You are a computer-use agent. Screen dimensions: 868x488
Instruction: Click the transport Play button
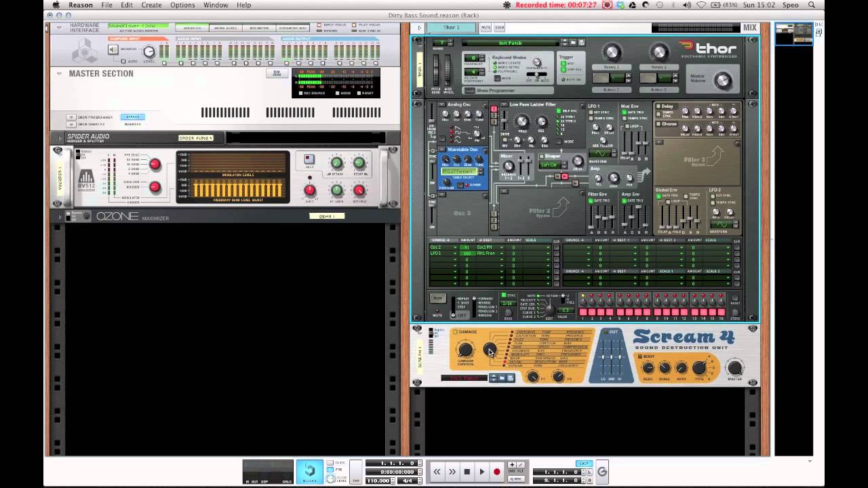coord(482,472)
